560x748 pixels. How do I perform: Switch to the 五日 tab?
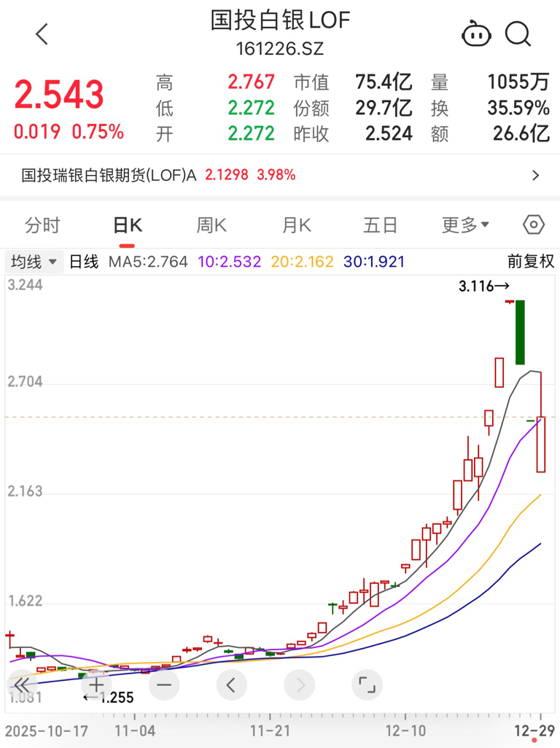(380, 225)
